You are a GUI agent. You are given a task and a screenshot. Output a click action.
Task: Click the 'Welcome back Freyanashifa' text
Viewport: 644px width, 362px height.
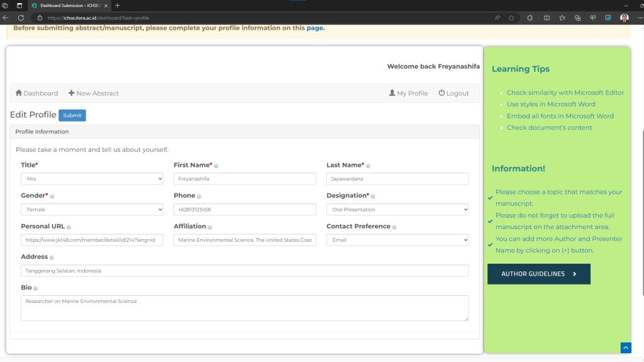tap(433, 66)
